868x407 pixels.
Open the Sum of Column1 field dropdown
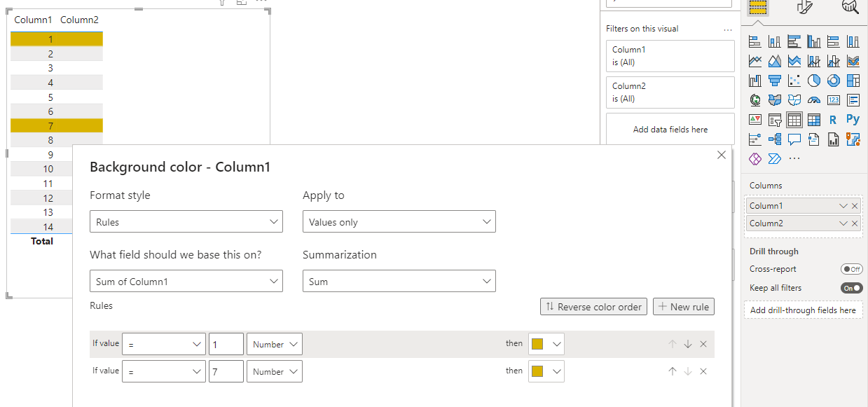[186, 282]
